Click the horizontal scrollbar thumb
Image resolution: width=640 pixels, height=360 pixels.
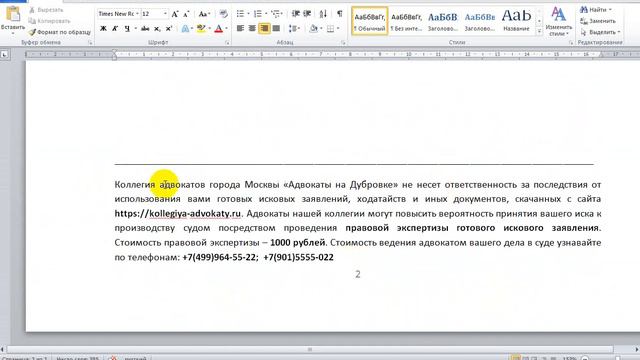coord(310,349)
